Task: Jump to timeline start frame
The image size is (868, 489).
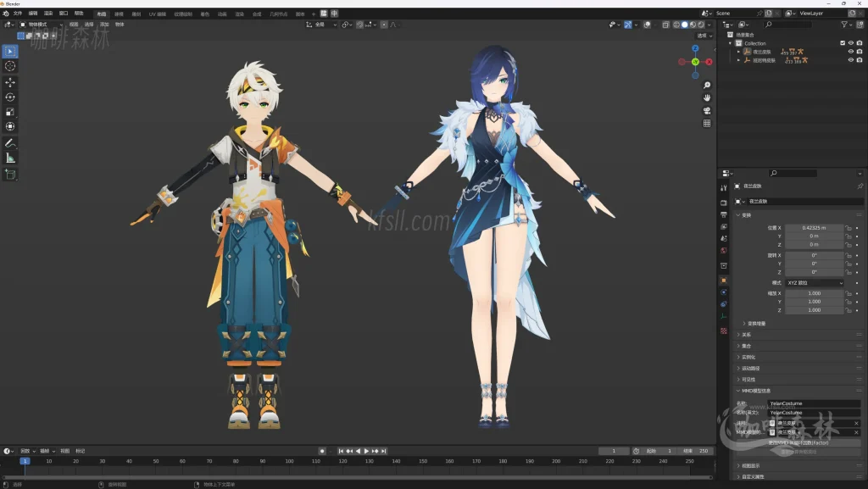Action: pyautogui.click(x=341, y=452)
